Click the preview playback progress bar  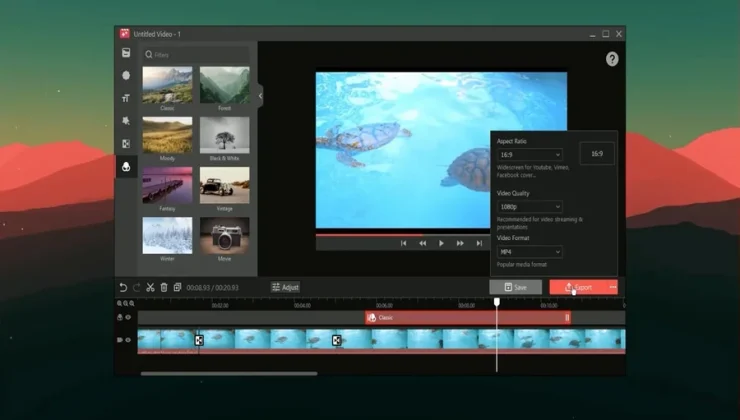coord(400,233)
